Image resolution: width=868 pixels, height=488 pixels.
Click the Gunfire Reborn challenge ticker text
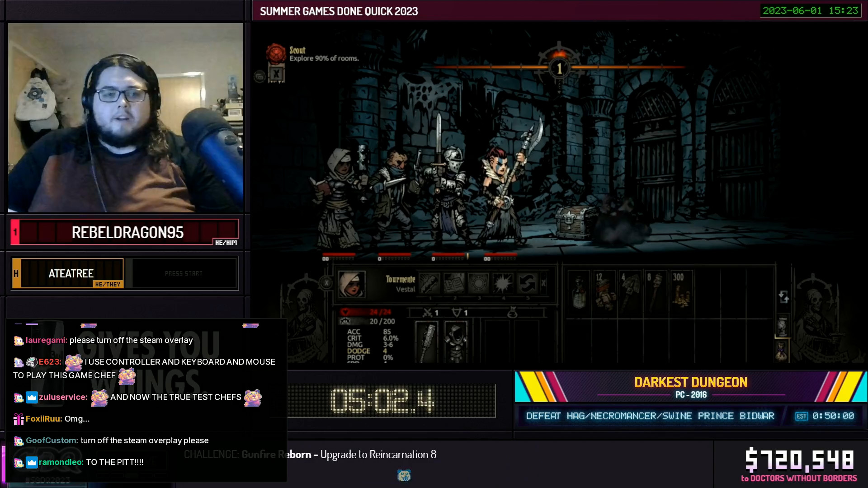[x=310, y=454]
